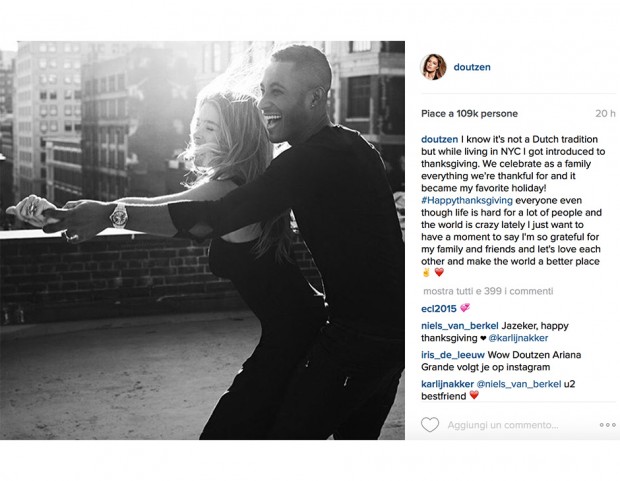Click the @niels_van_berkel mention in reply
This screenshot has height=481, width=620.
point(518,384)
